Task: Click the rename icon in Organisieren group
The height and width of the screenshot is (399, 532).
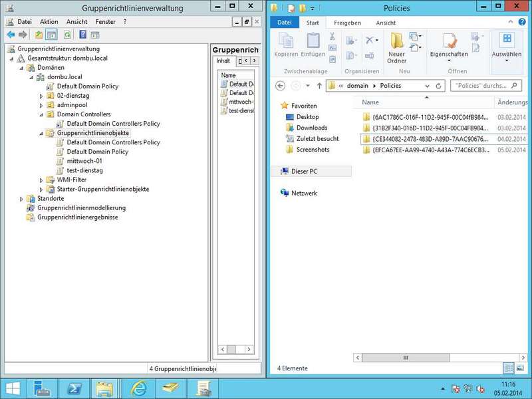Action: (x=369, y=56)
